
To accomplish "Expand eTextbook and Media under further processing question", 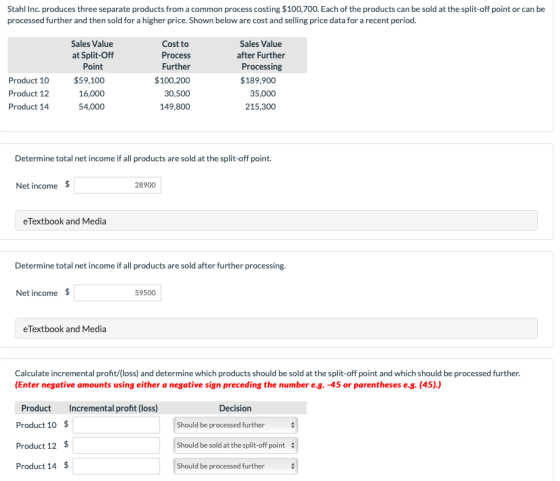I will [276, 329].
